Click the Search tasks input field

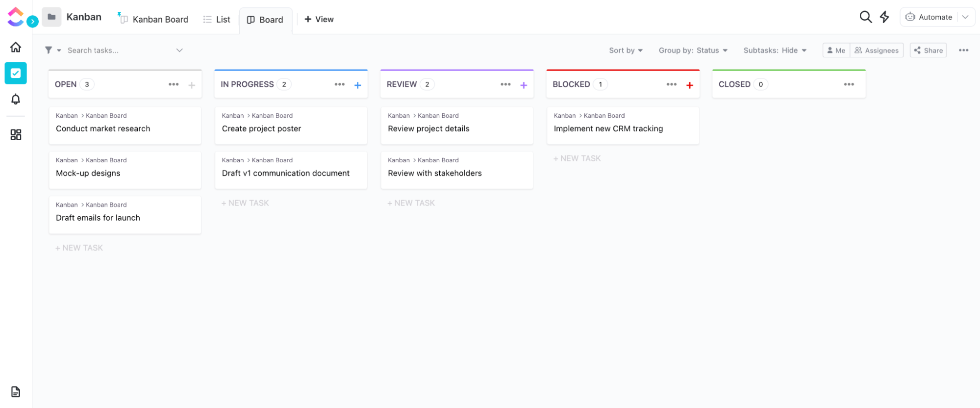[x=120, y=51]
